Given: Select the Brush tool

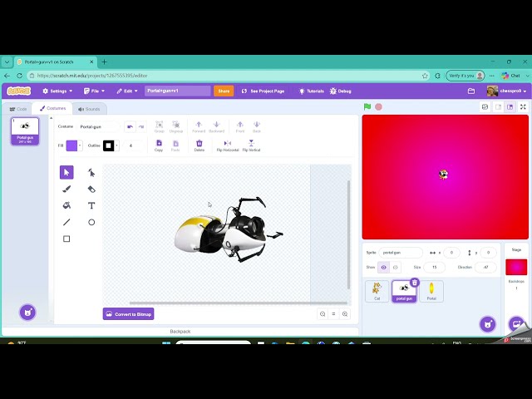Looking at the screenshot, I should (x=66, y=189).
